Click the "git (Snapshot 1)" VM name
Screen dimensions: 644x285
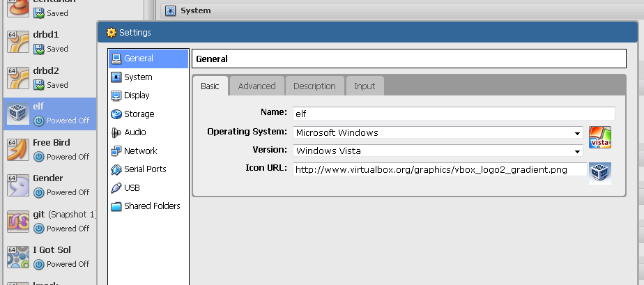tap(65, 215)
